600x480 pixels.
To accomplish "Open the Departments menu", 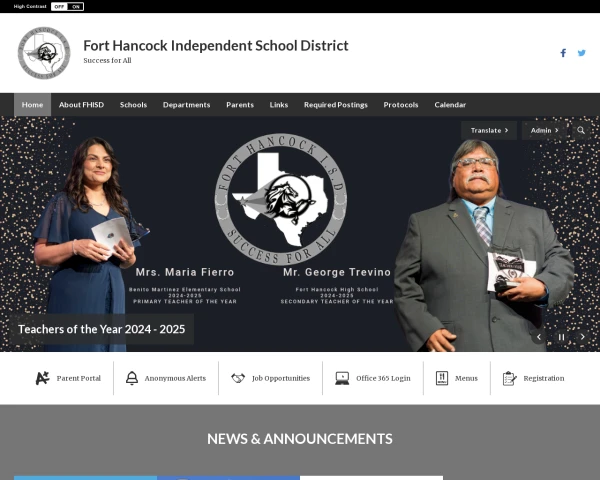I will click(186, 104).
